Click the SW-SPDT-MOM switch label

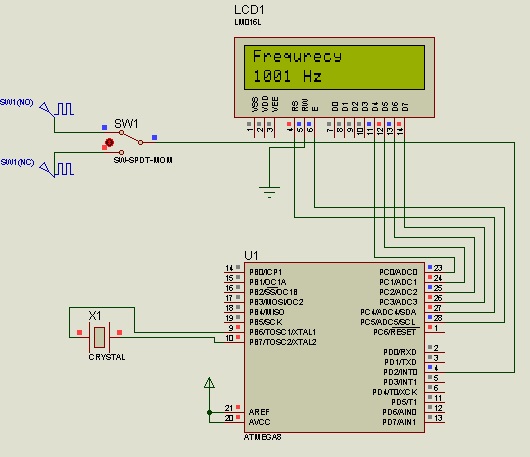pos(143,160)
